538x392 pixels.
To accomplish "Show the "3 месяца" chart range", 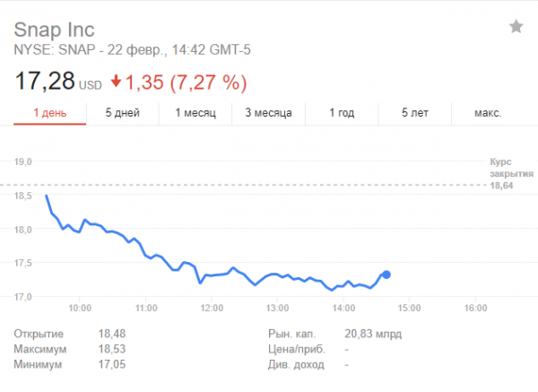I will coord(268,113).
